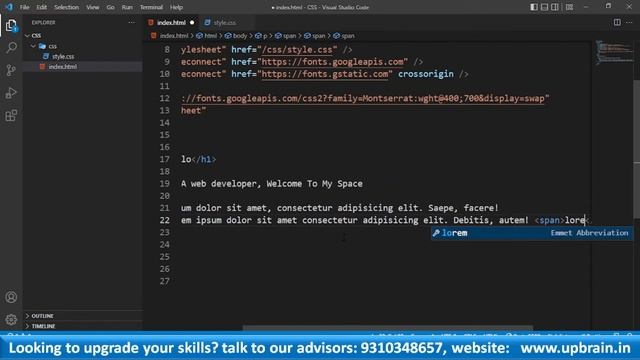Split the editor to the right
The image size is (640, 360).
(617, 22)
